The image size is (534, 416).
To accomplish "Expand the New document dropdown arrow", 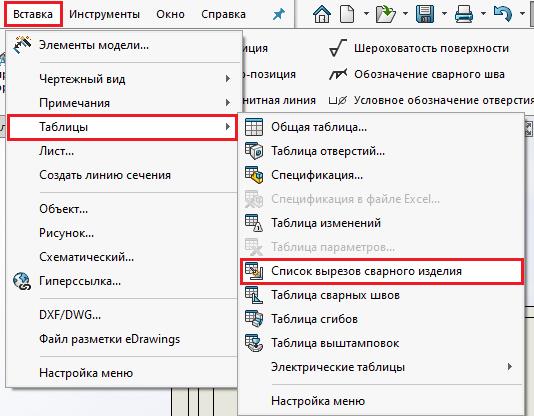I will pyautogui.click(x=366, y=14).
